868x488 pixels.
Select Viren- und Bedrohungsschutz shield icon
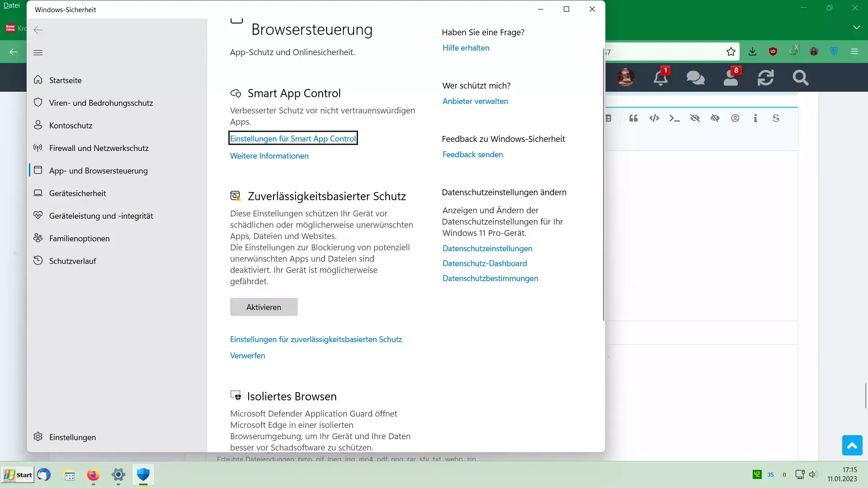tap(38, 103)
